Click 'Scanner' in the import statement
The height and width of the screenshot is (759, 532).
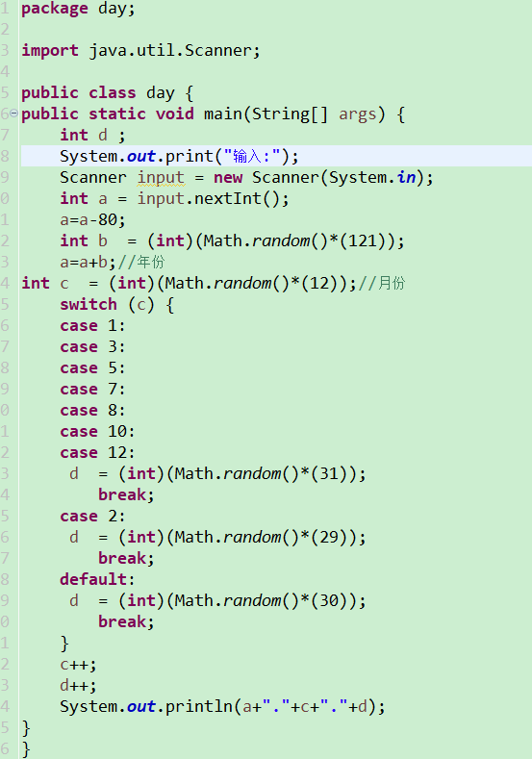pos(217,50)
